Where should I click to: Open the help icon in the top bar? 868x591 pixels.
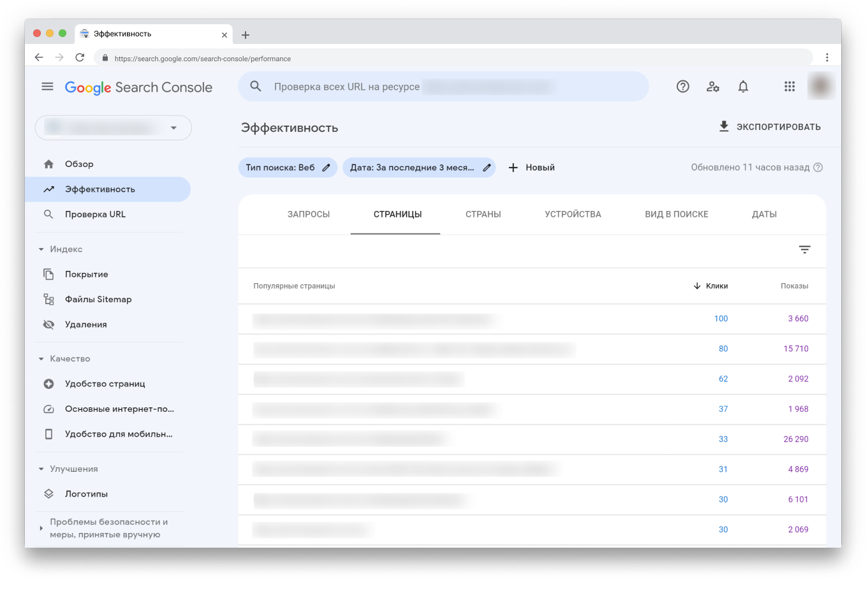click(682, 86)
